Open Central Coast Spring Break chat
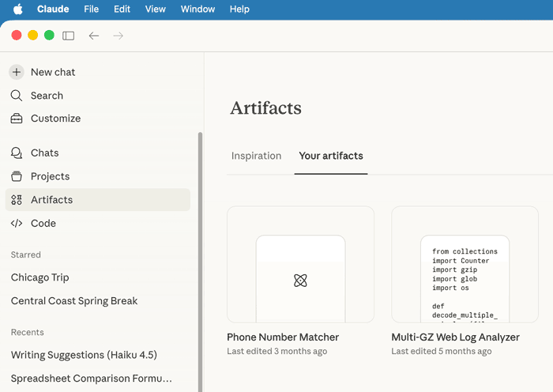 pos(74,301)
